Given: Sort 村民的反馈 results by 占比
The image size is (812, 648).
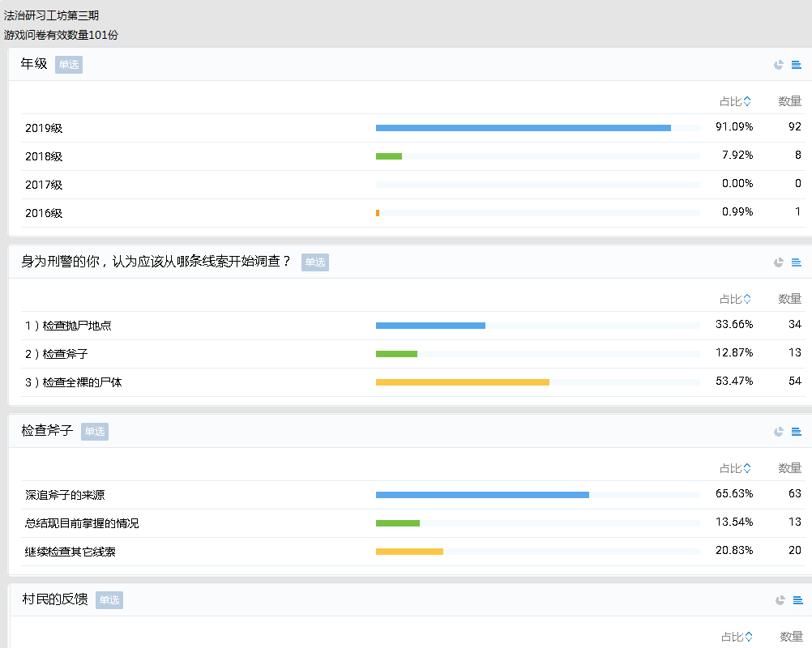Looking at the screenshot, I should pyautogui.click(x=735, y=637).
